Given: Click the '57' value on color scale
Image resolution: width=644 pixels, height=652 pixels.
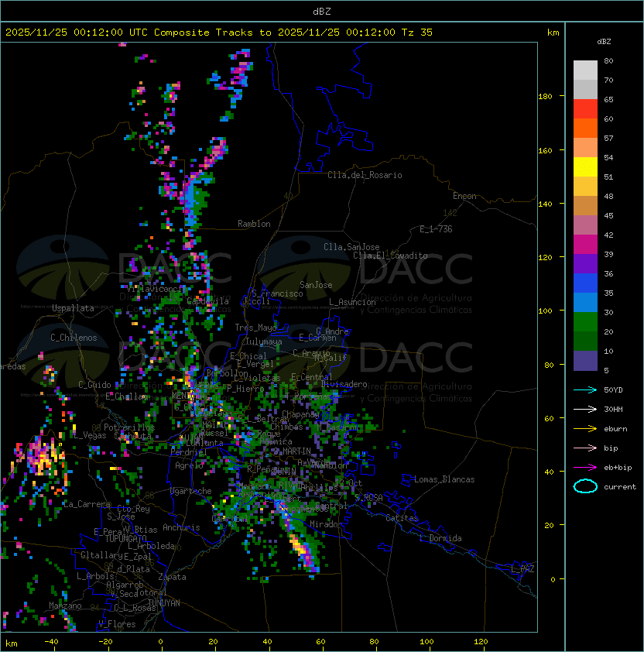Looking at the screenshot, I should pos(608,138).
